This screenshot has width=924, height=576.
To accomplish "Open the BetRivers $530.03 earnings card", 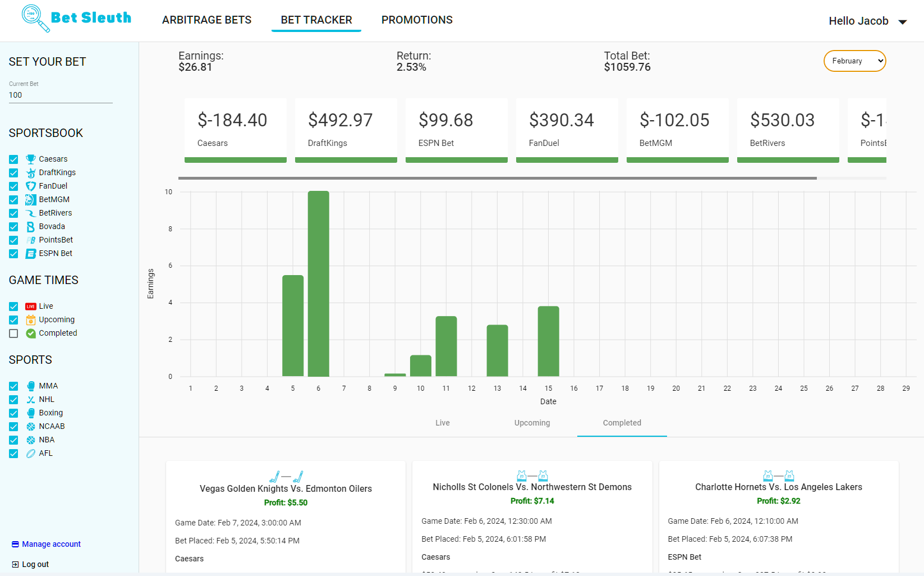I will [x=788, y=130].
